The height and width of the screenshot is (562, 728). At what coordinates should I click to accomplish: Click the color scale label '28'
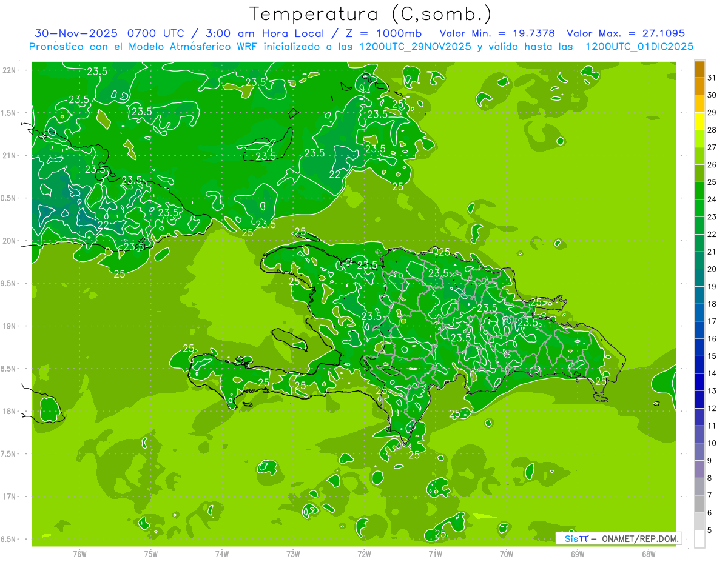(x=712, y=130)
